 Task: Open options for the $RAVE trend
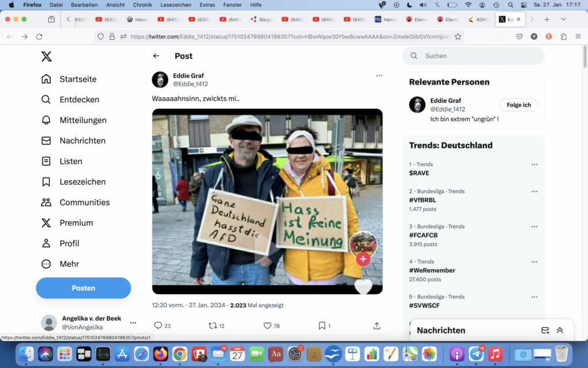(x=535, y=164)
